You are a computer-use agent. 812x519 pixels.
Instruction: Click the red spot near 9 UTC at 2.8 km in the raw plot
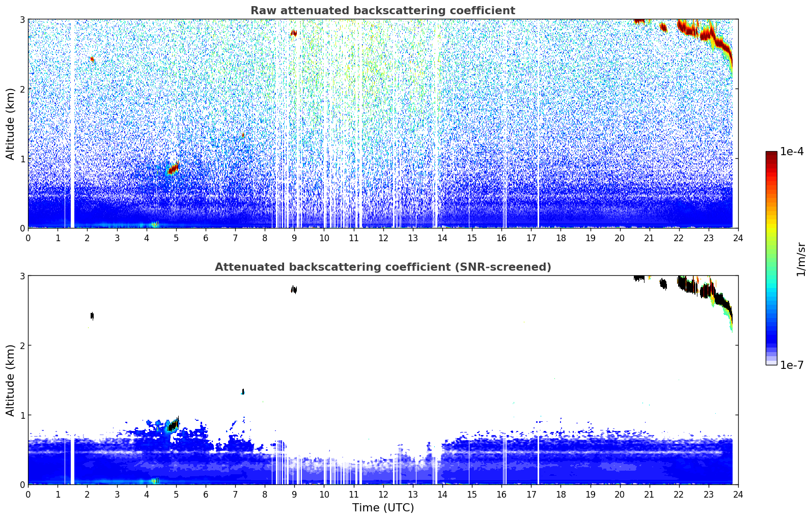click(294, 34)
